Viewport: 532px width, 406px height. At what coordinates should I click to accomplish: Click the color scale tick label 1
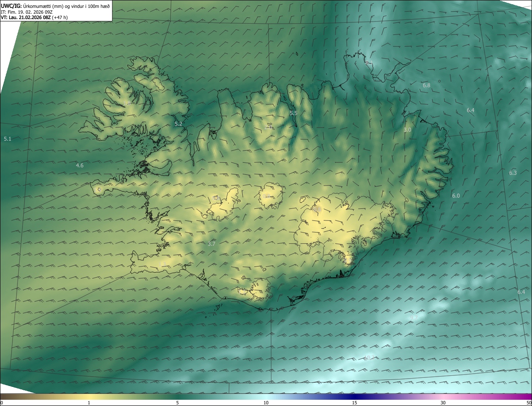pyautogui.click(x=89, y=403)
